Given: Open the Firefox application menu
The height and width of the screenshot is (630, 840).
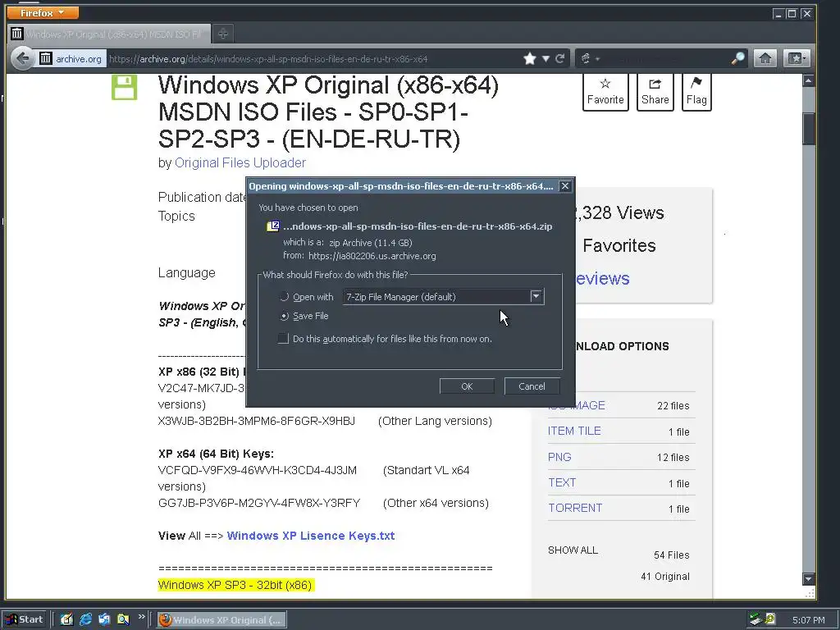Looking at the screenshot, I should tap(43, 12).
